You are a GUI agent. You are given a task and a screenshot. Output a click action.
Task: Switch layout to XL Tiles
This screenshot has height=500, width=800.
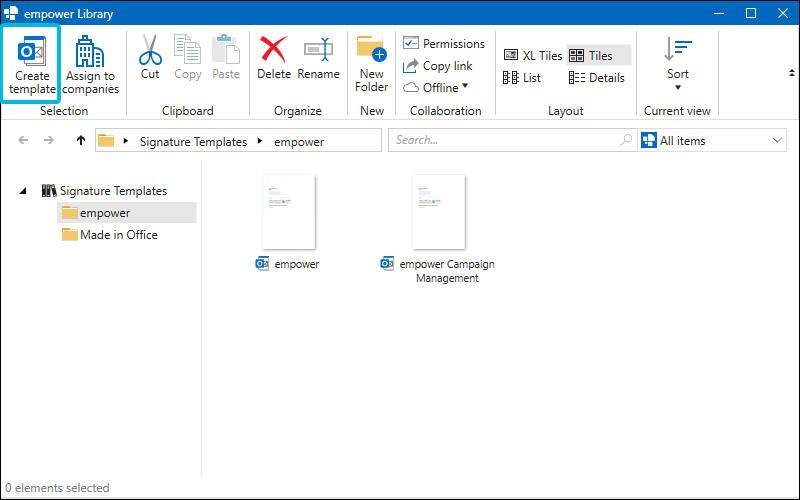533,55
